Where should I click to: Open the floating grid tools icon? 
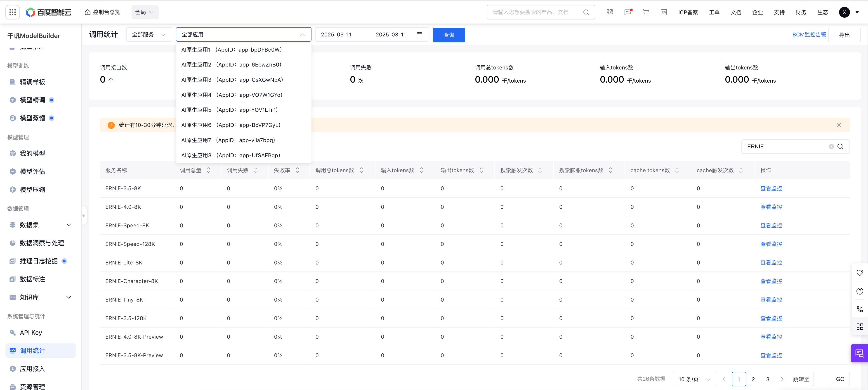point(860,327)
